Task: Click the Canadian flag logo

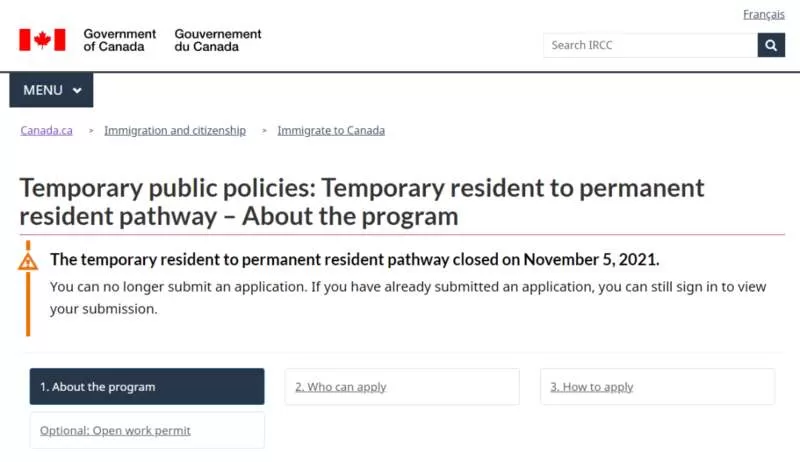Action: tap(42, 40)
